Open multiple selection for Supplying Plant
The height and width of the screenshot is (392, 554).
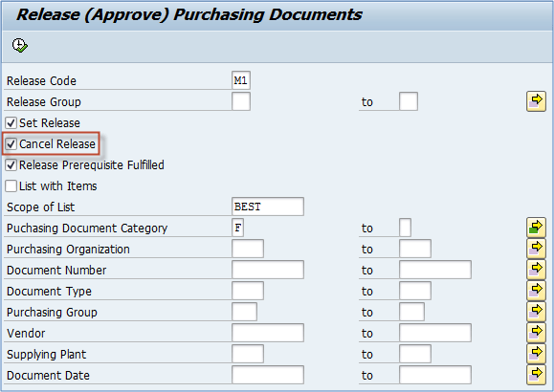pos(536,354)
